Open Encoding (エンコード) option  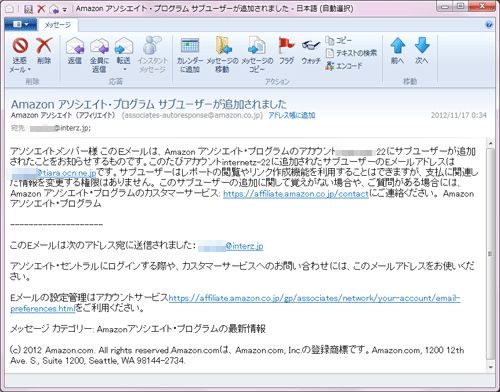coord(344,66)
